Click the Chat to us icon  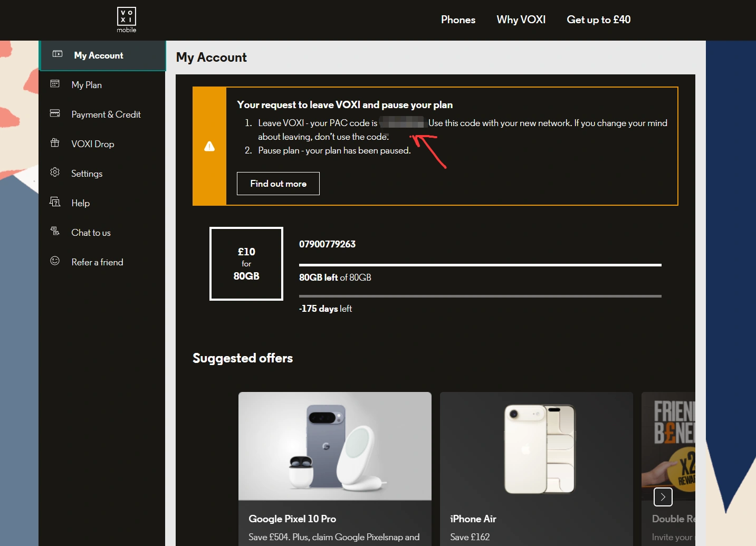[x=55, y=231]
